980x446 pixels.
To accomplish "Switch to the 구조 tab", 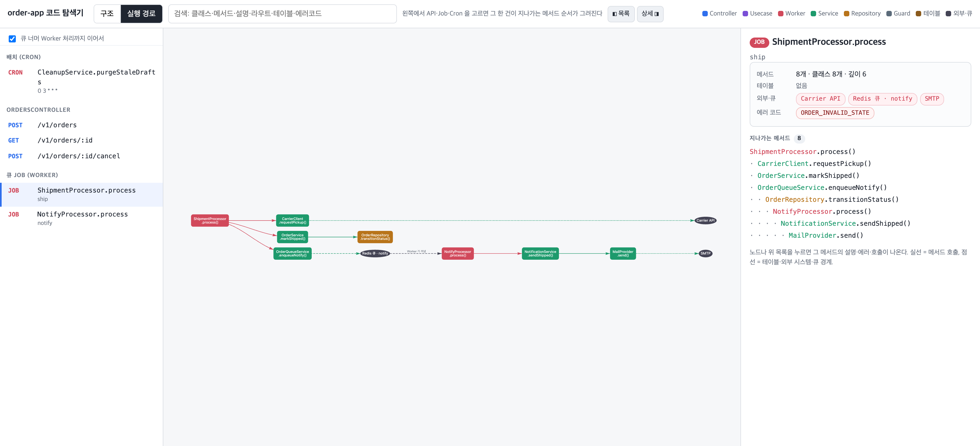I will click(107, 14).
